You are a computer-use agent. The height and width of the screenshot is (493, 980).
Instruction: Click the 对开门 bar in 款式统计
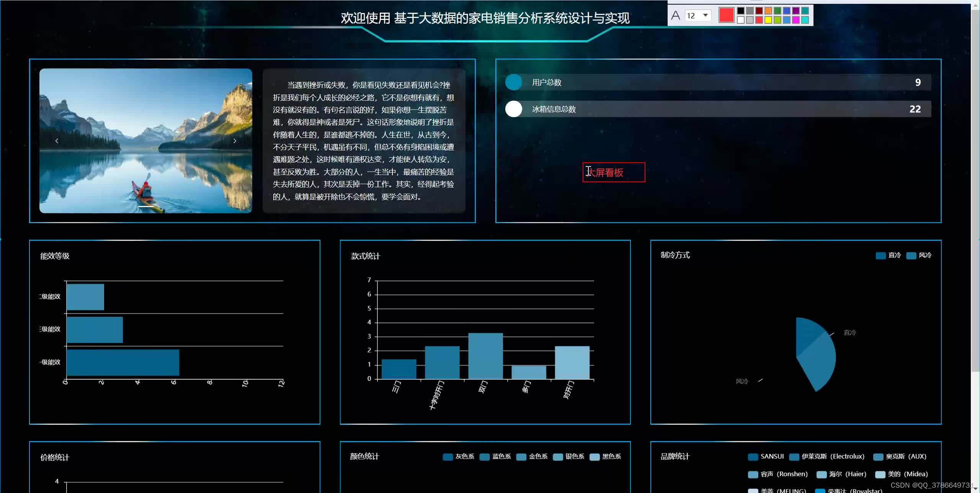point(572,362)
